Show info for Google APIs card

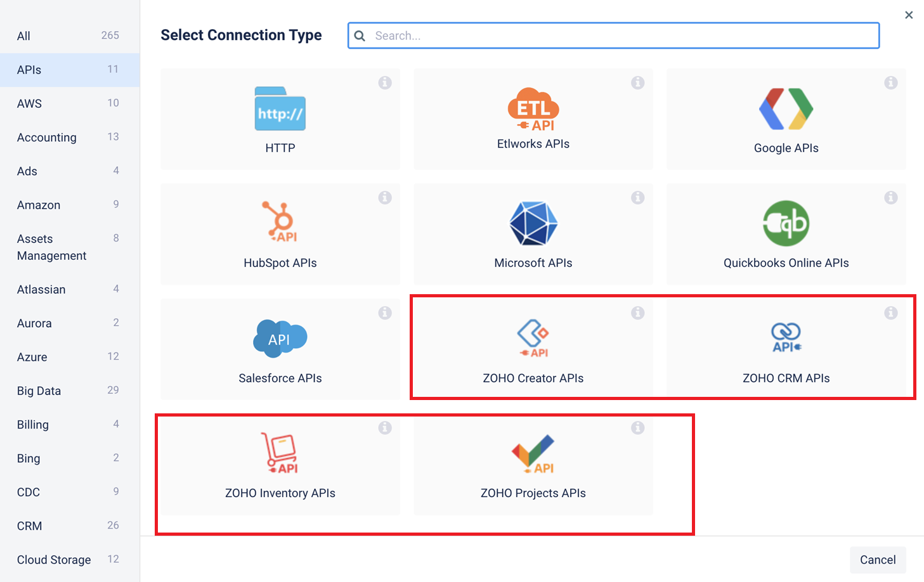click(891, 82)
